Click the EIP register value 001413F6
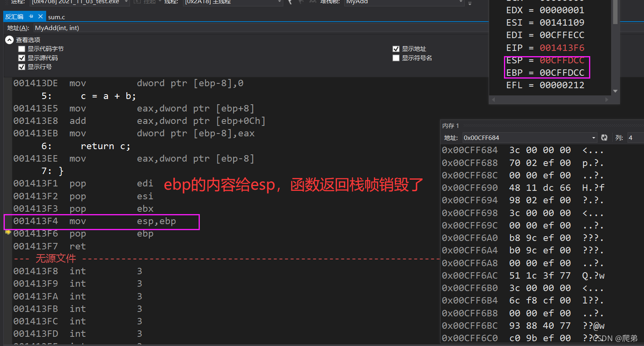 point(562,48)
